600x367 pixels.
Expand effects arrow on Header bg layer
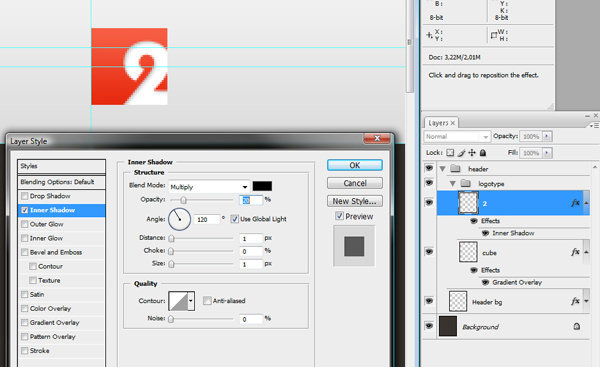point(586,301)
